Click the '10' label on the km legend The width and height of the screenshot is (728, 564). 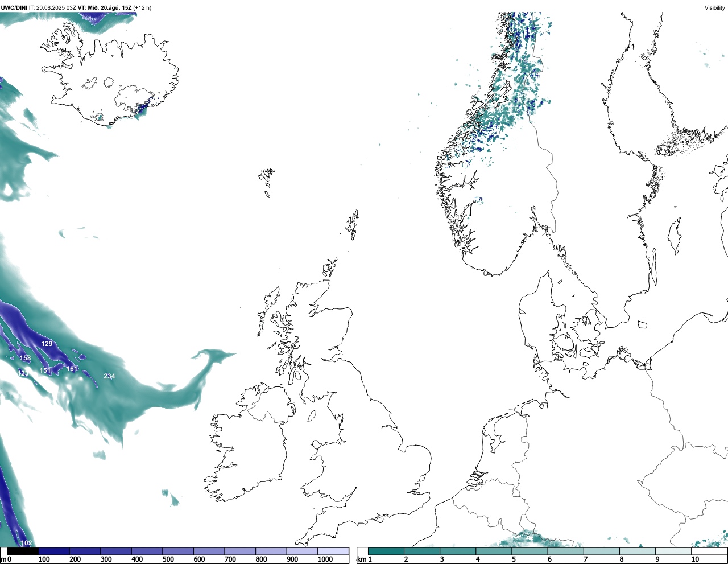click(695, 559)
